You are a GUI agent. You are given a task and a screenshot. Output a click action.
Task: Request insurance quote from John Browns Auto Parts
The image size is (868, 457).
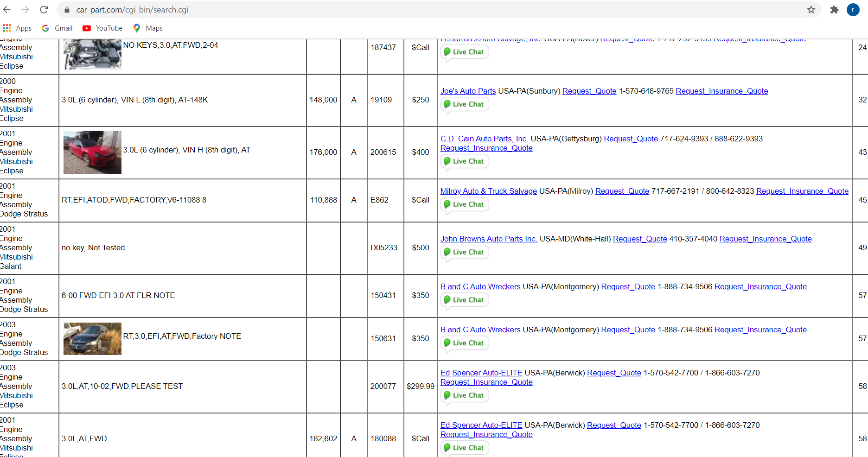(766, 239)
